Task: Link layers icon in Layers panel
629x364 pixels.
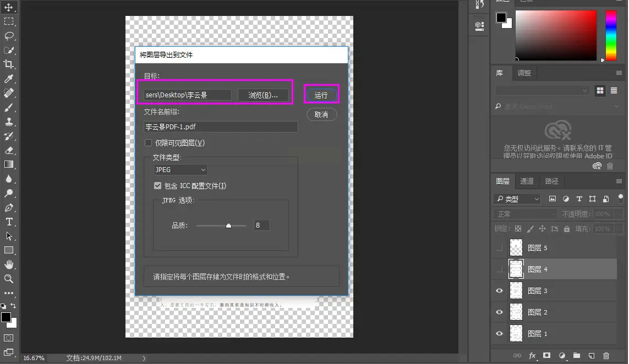Action: 517,356
